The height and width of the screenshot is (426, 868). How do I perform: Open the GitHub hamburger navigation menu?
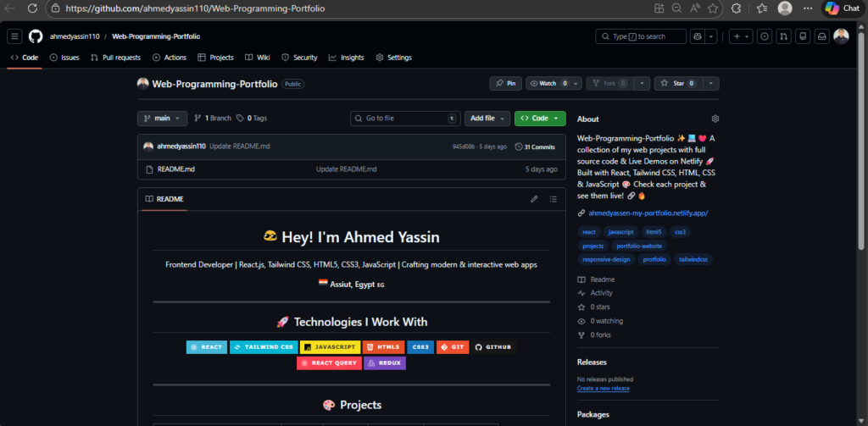[14, 36]
